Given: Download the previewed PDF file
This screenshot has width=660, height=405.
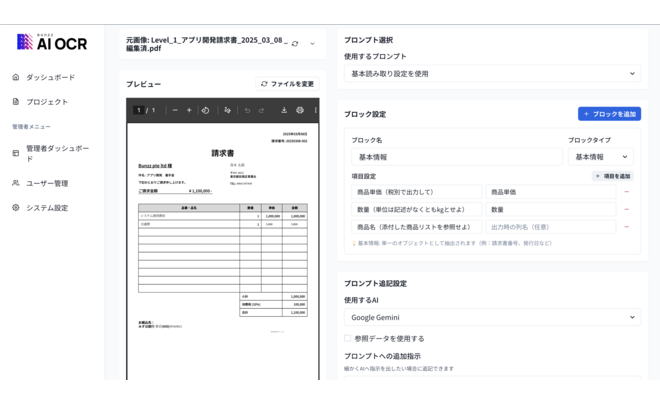Looking at the screenshot, I should pyautogui.click(x=284, y=110).
